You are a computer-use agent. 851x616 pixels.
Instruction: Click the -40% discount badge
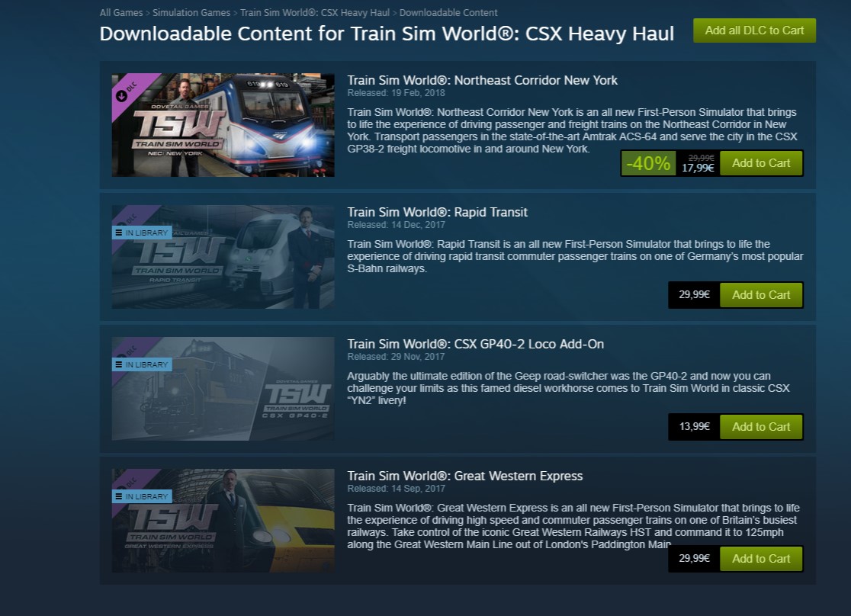[649, 163]
